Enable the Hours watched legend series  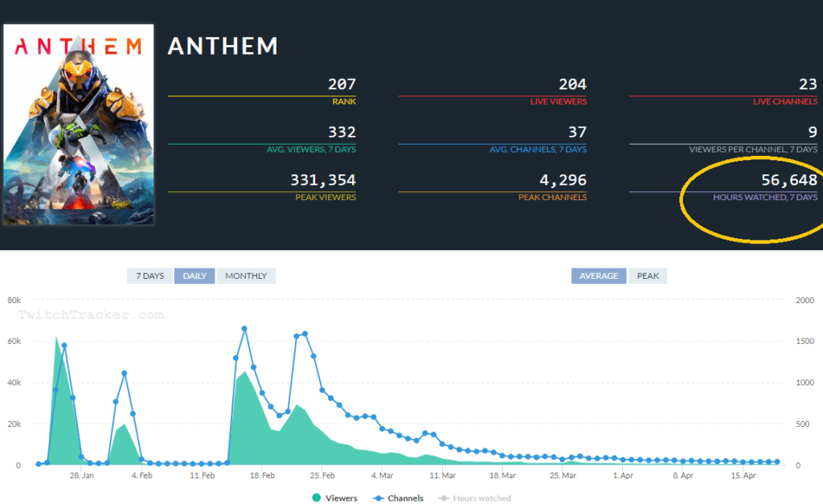point(475,498)
